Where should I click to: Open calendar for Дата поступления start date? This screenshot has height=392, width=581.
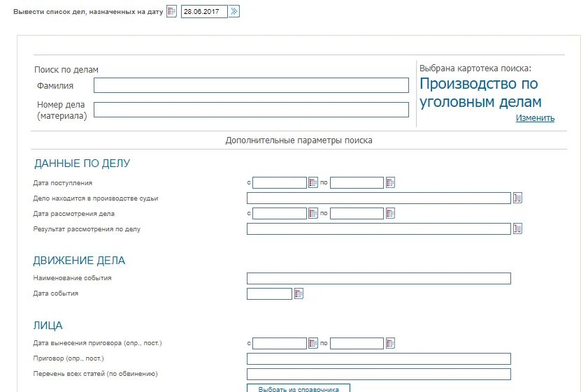(313, 182)
